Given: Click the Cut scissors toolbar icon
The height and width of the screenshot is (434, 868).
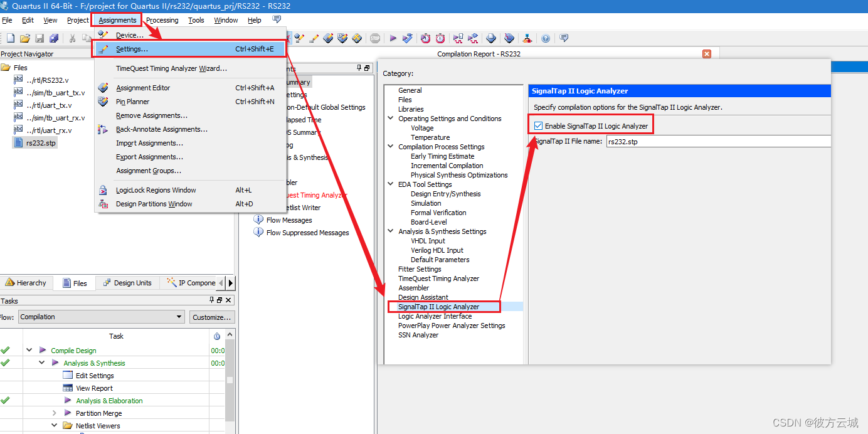Looking at the screenshot, I should (x=72, y=38).
